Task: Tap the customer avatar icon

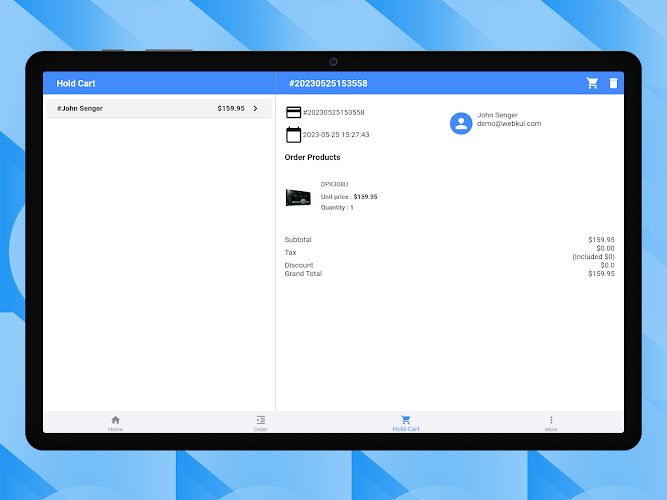Action: point(460,123)
